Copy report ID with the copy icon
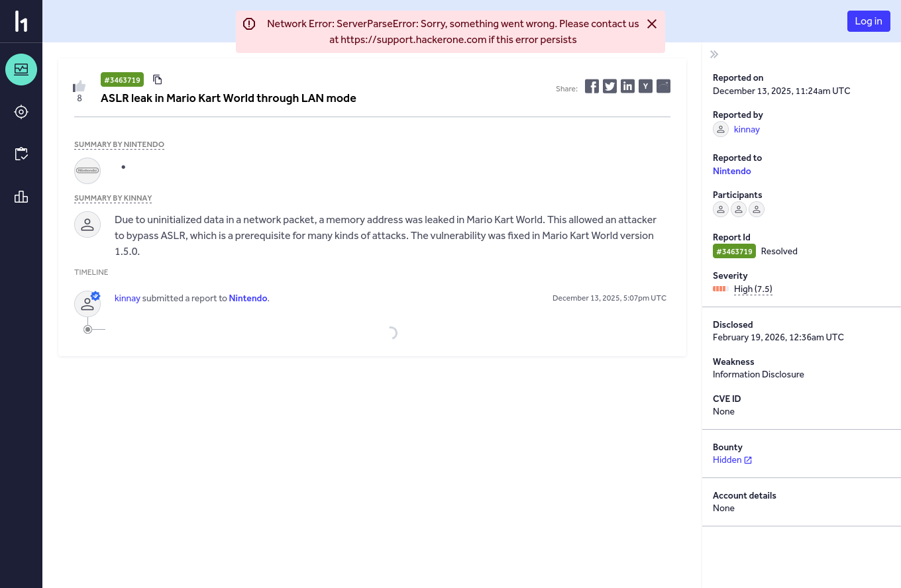Image resolution: width=901 pixels, height=588 pixels. (x=158, y=79)
